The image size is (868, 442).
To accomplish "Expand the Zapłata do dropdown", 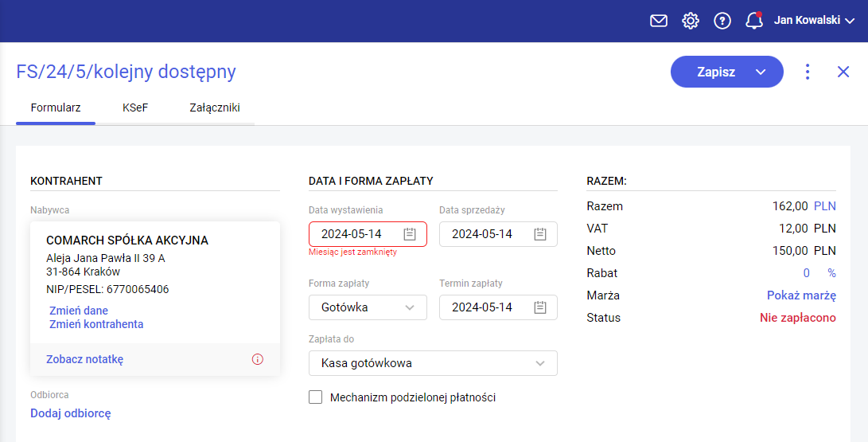I will (540, 363).
